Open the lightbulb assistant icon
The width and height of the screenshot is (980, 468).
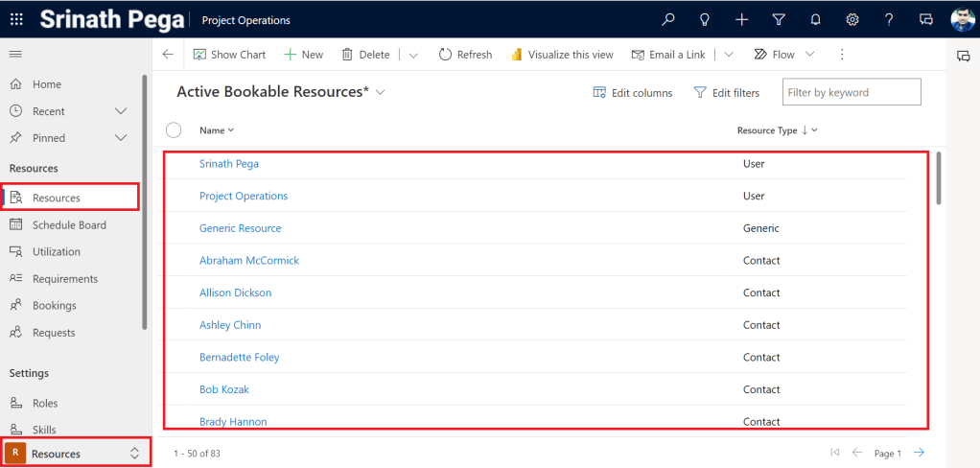click(x=705, y=19)
